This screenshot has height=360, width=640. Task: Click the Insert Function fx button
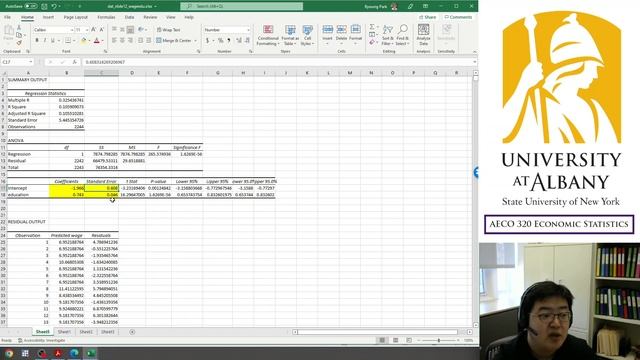click(x=74, y=62)
